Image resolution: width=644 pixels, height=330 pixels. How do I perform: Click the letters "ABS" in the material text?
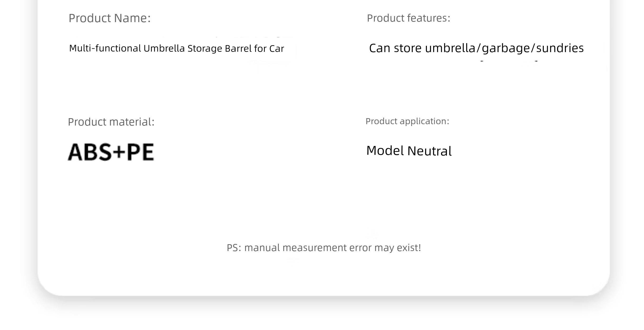(90, 152)
